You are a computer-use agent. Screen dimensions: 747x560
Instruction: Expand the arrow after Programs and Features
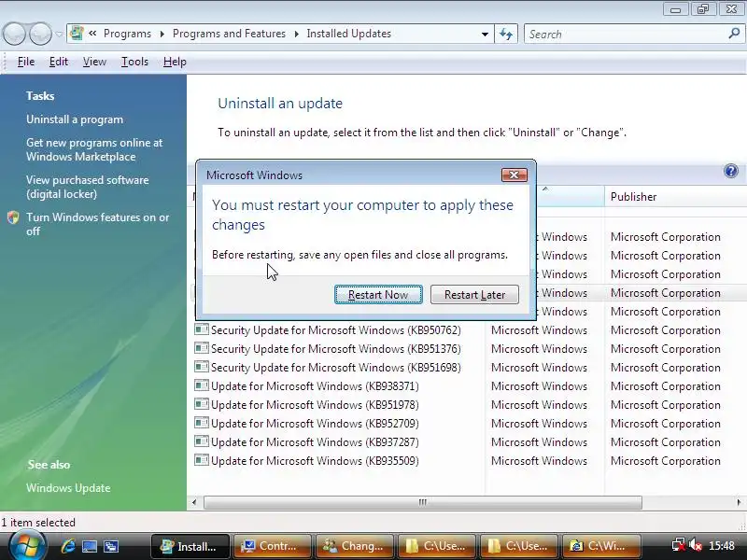[x=296, y=35]
